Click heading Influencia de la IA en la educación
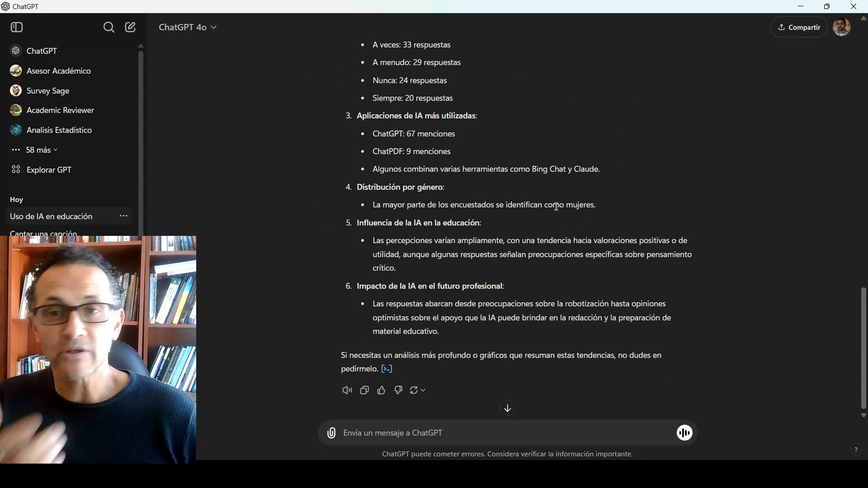Screen dimensions: 868x488 click(x=419, y=223)
